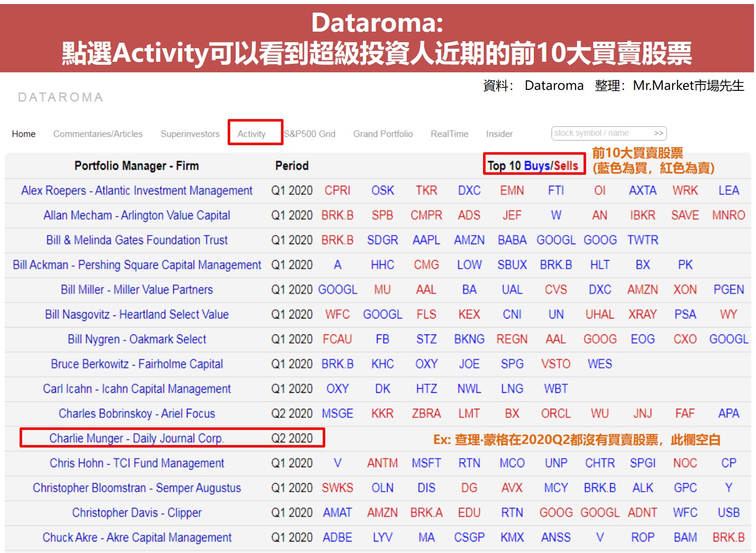Click OSK ticker in Alex Roepers row

[x=383, y=191]
